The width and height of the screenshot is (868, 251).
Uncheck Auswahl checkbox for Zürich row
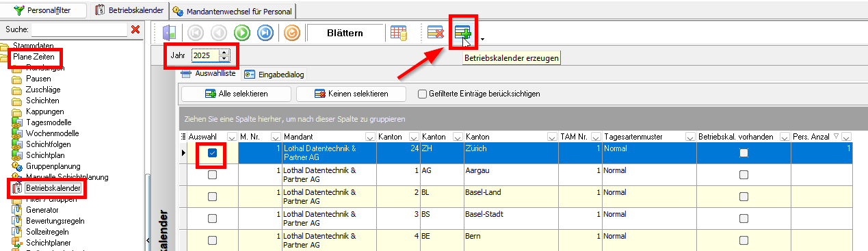point(212,153)
